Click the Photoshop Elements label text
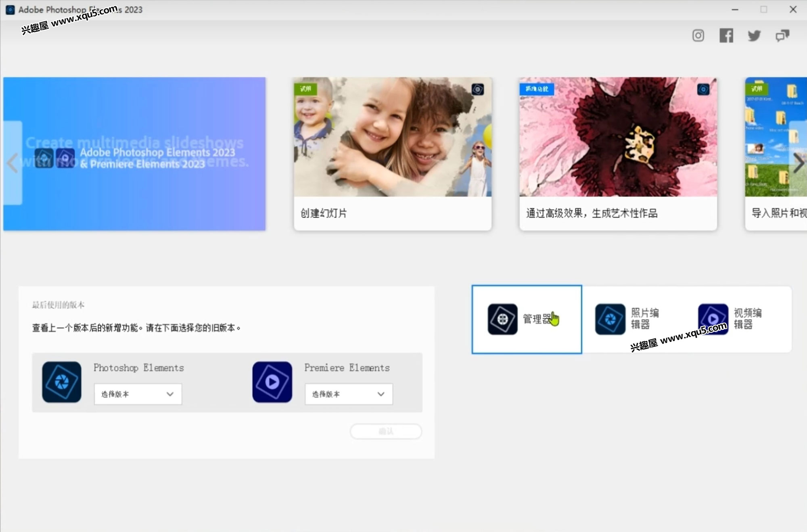The image size is (807, 532). click(x=139, y=368)
